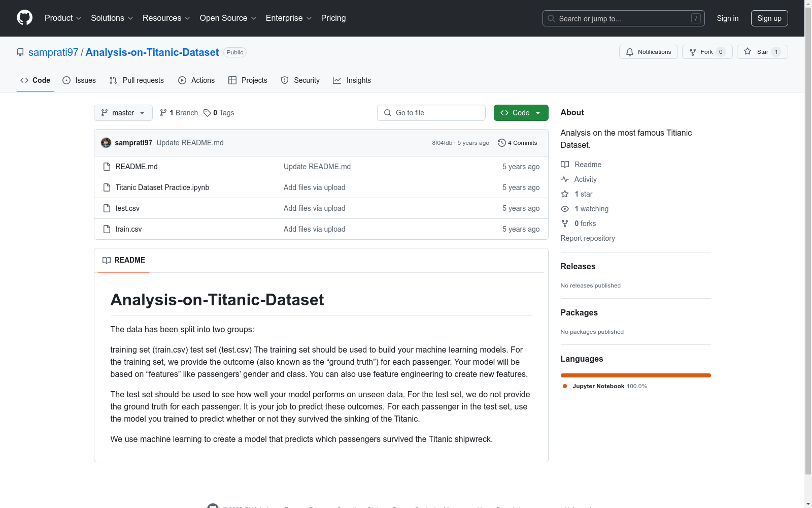Click the branch icon beside 1 Branch
The height and width of the screenshot is (508, 812).
[x=163, y=113]
